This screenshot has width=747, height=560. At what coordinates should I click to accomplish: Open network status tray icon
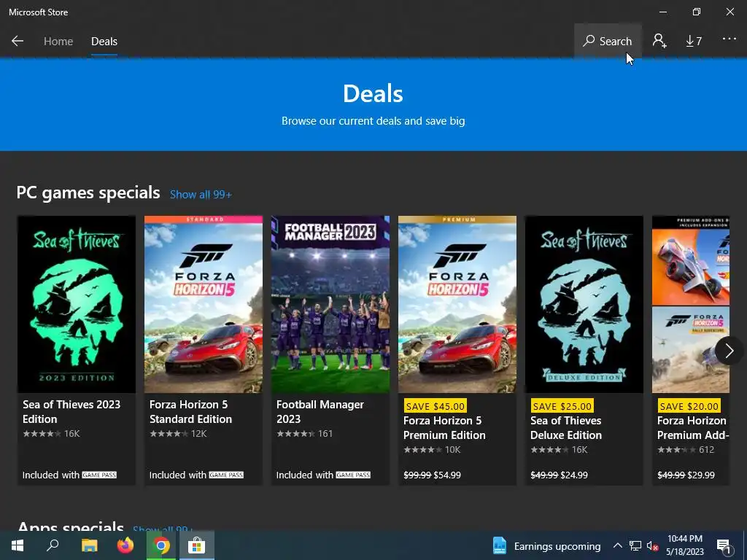pyautogui.click(x=635, y=545)
